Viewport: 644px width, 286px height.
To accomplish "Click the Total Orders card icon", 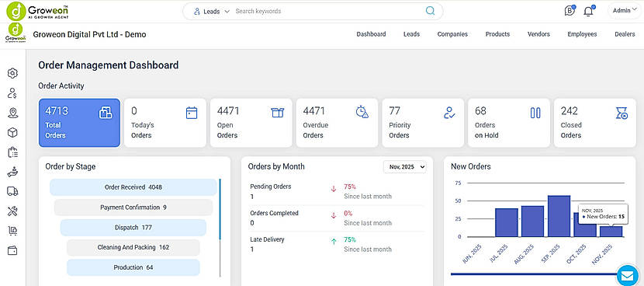I will coord(106,113).
